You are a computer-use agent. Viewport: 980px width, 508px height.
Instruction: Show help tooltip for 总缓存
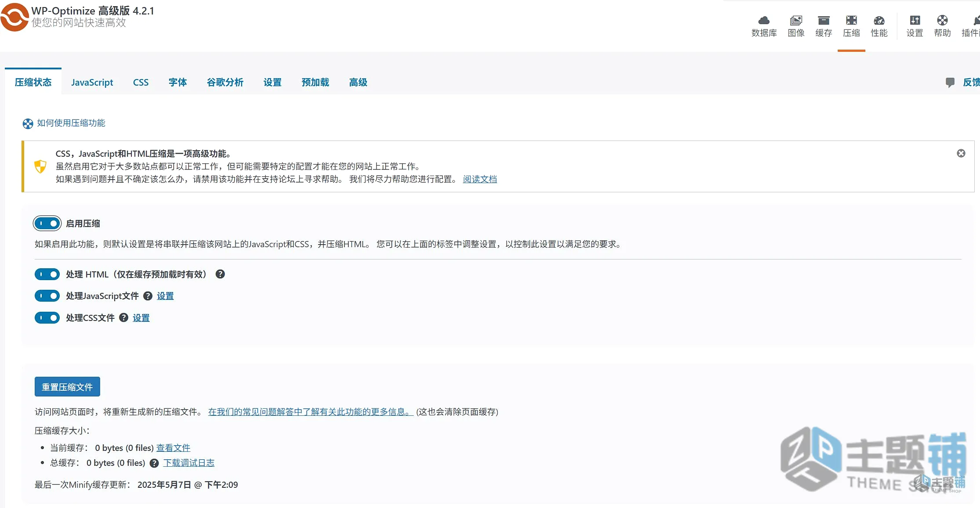154,463
